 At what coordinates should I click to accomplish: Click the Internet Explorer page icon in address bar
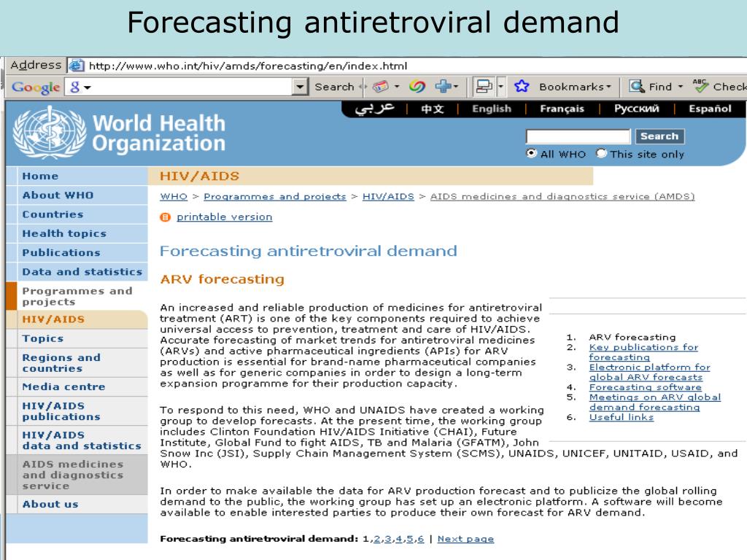pos(76,65)
